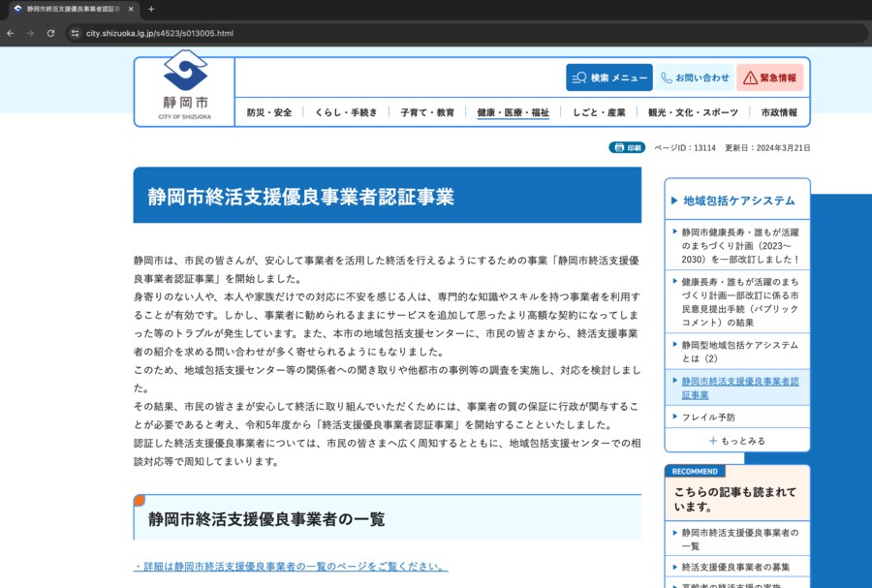Open a new browser tab

click(150, 9)
